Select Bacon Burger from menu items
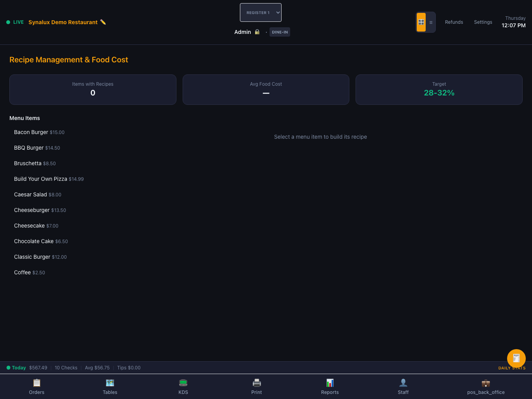The width and height of the screenshot is (532, 399). pos(39,132)
